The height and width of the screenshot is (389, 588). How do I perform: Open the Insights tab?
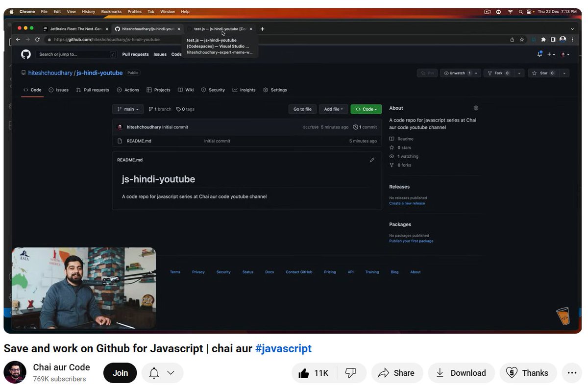[x=244, y=90]
